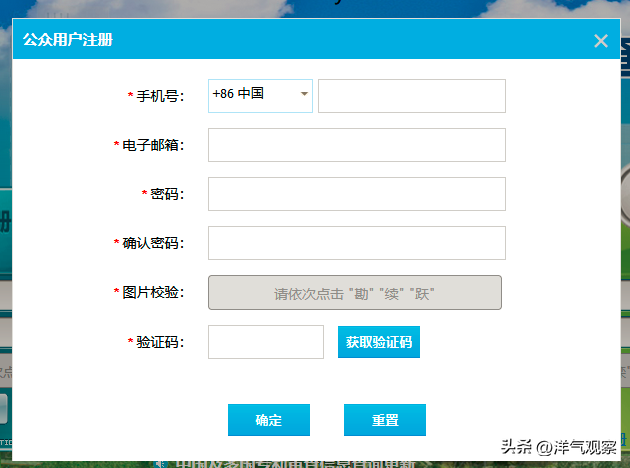Close the 公众用户注册 dialog

coord(600,41)
